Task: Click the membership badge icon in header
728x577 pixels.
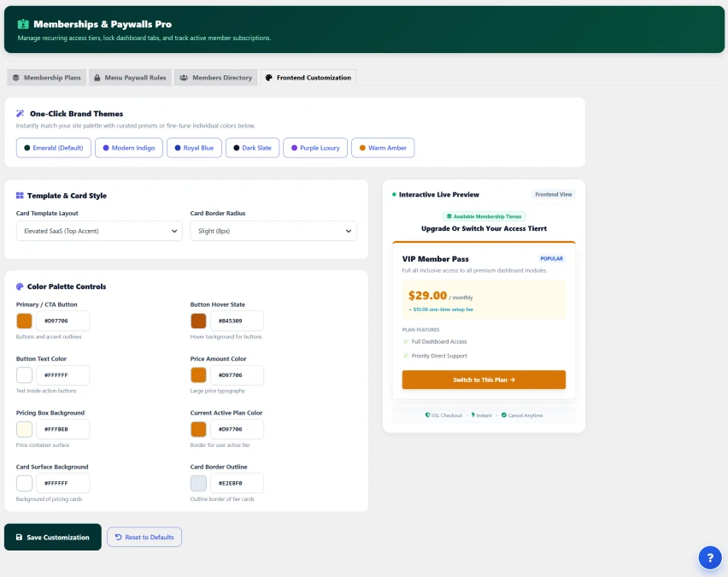Action: (x=23, y=24)
